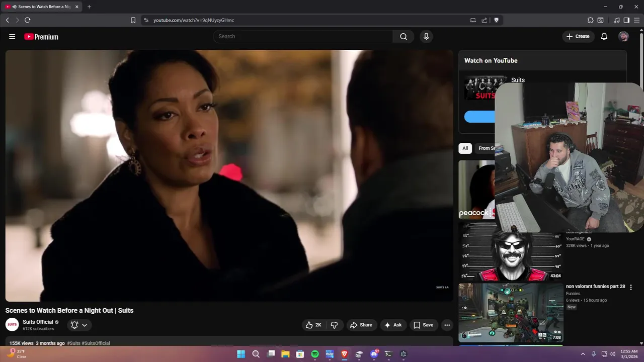
Task: Click the #SuitsOfficial hashtag
Action: (x=96, y=343)
